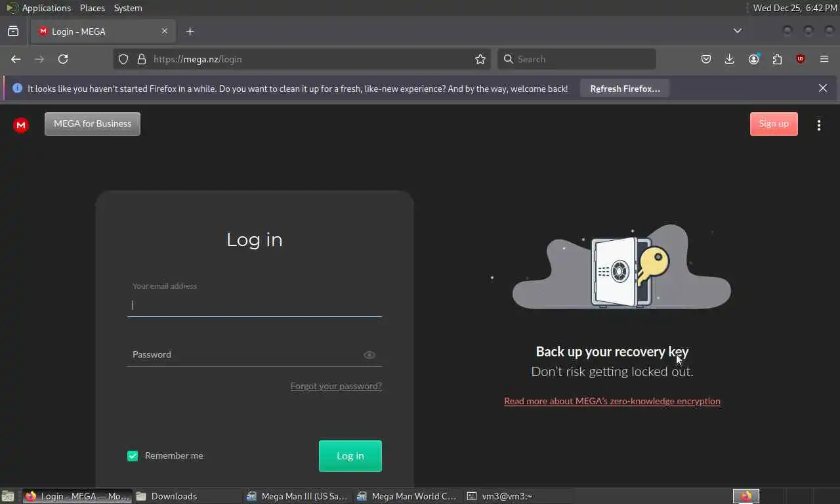Click the site padlock security icon
The height and width of the screenshot is (504, 840).
coord(141,59)
